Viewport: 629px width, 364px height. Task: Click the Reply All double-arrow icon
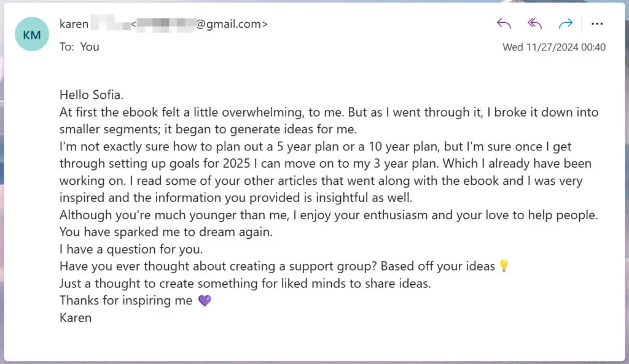tap(534, 23)
